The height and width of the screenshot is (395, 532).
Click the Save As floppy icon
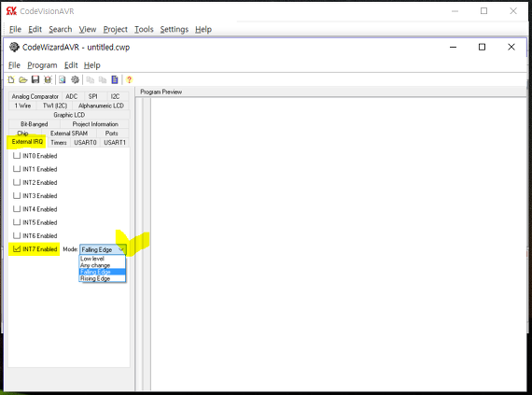coord(48,79)
